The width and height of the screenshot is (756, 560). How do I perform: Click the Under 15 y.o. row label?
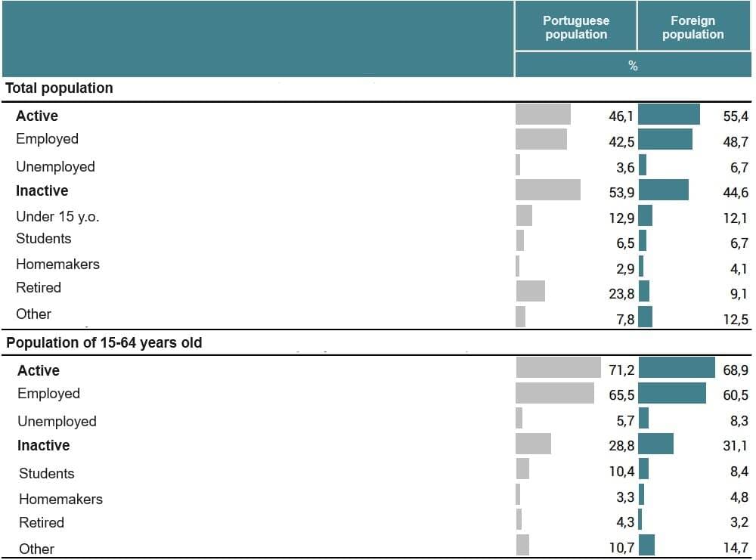(57, 217)
